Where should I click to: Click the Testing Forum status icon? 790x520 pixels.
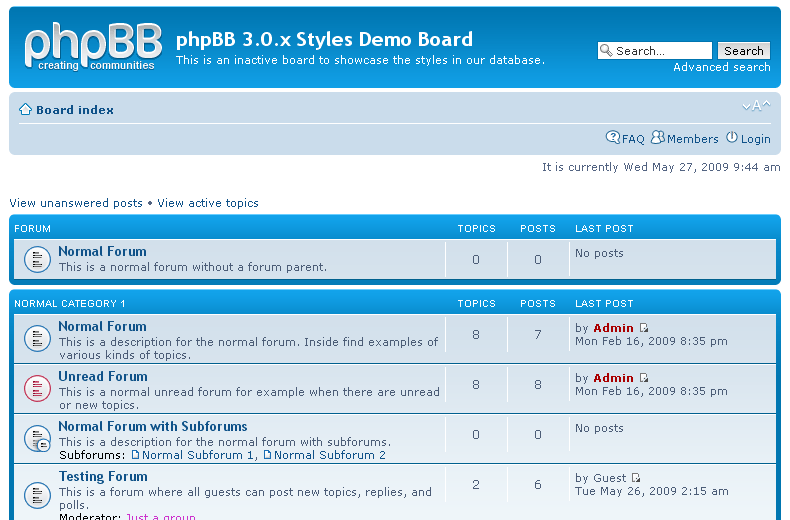click(37, 495)
